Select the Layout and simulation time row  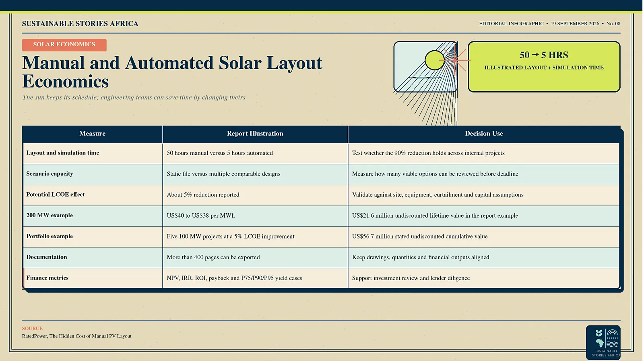(x=321, y=153)
